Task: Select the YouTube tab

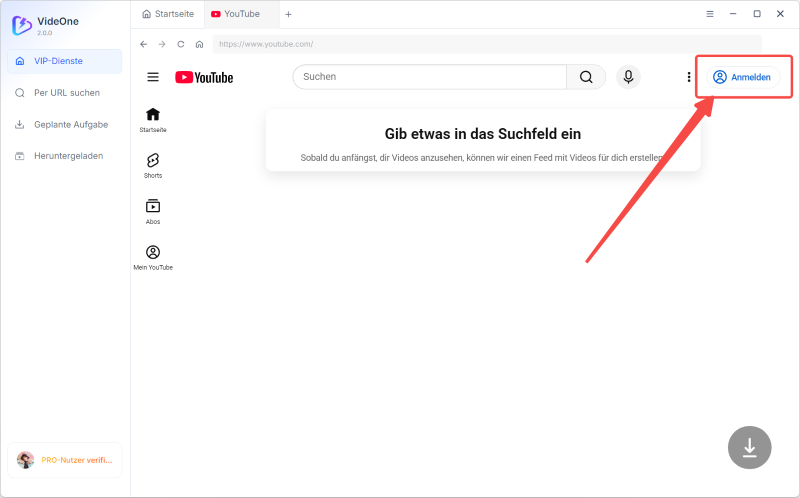Action: click(x=242, y=14)
